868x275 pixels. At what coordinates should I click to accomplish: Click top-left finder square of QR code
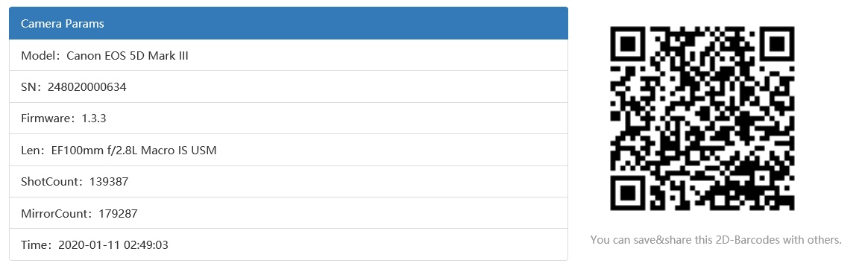(629, 45)
